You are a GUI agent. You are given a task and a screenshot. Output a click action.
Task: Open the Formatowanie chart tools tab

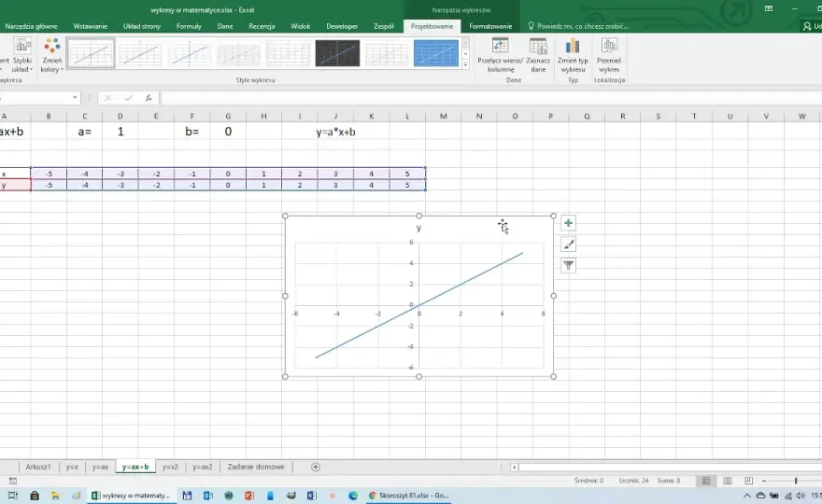coord(490,26)
